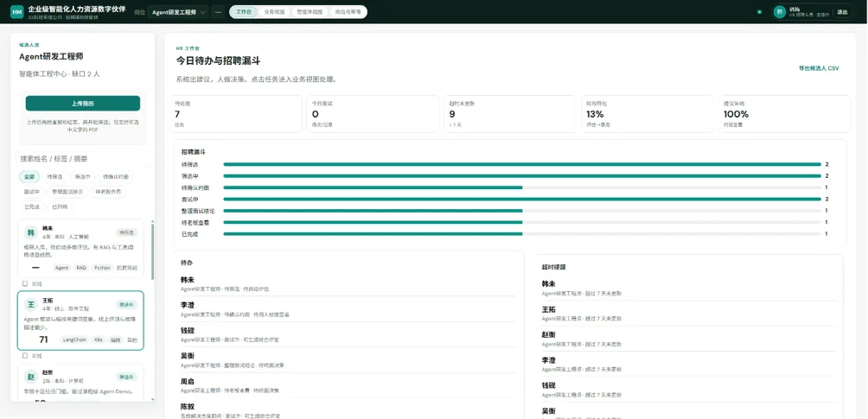This screenshot has width=868, height=419.
Task: Open 钱砚's task in the 待办 list
Action: click(x=348, y=334)
